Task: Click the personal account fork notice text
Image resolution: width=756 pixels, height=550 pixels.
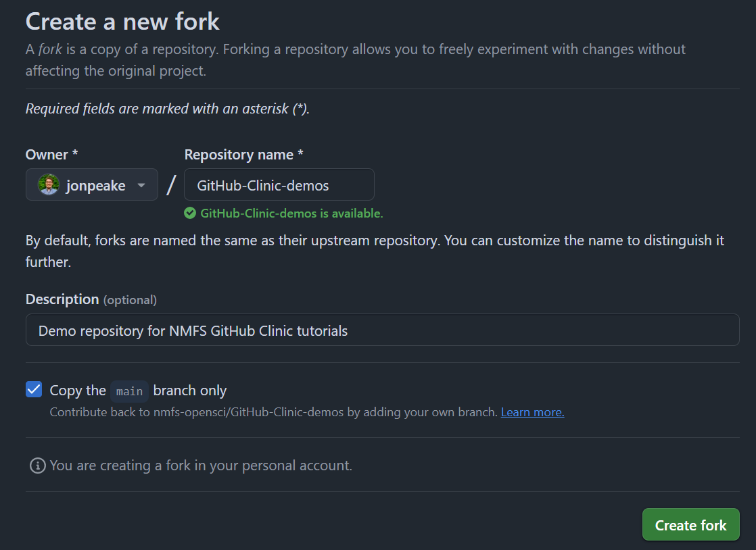Action: 201,466
